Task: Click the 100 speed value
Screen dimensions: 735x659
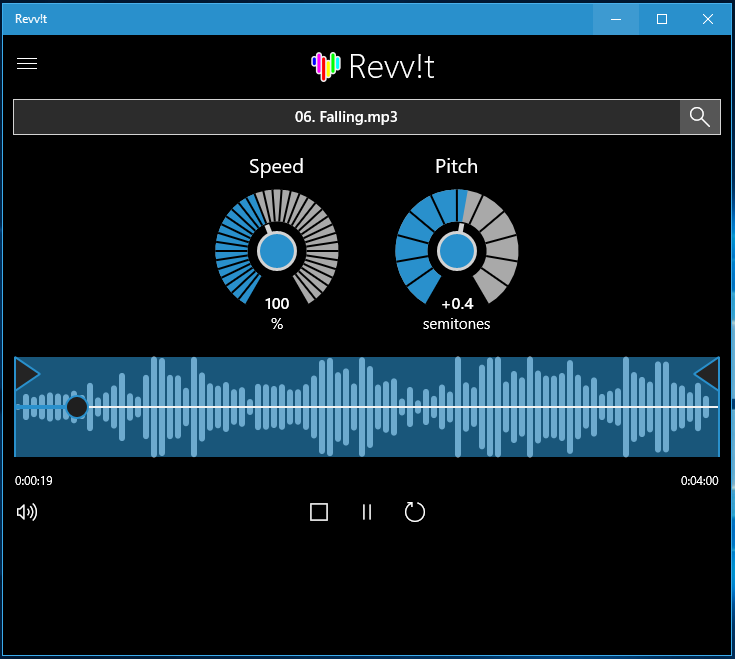Action: [277, 304]
